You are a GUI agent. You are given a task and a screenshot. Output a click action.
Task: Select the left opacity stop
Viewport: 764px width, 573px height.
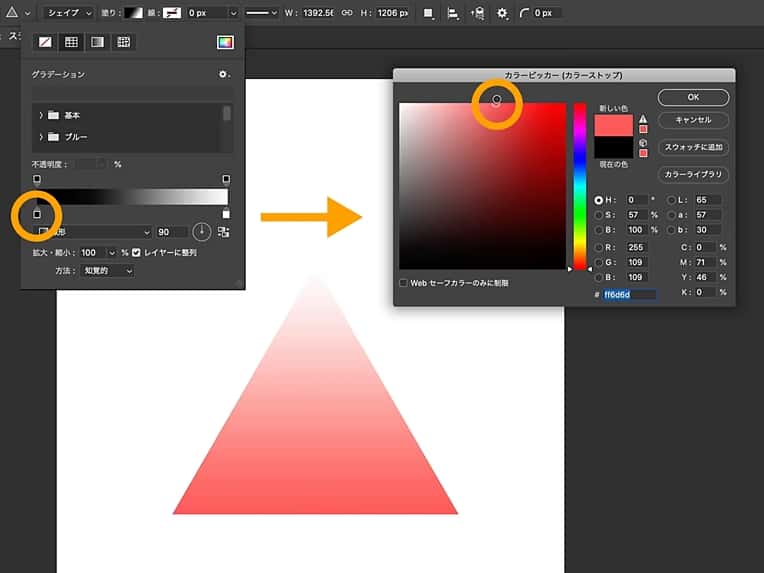coord(37,180)
